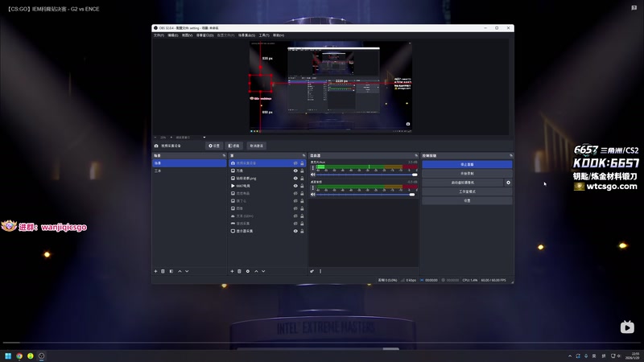Image resolution: width=644 pixels, height=362 pixels.
Task: Open the virtual camera settings gear
Action: 509,183
